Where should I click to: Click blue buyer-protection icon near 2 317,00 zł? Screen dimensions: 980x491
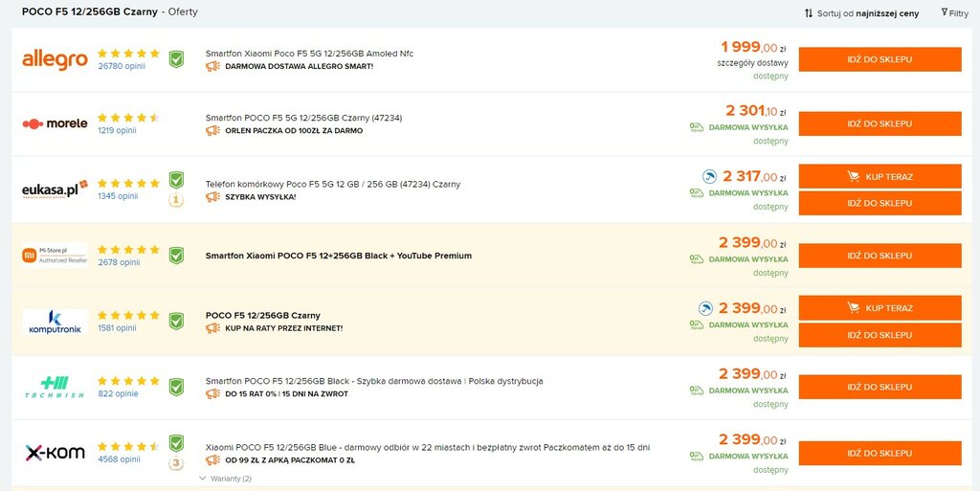coord(709,177)
